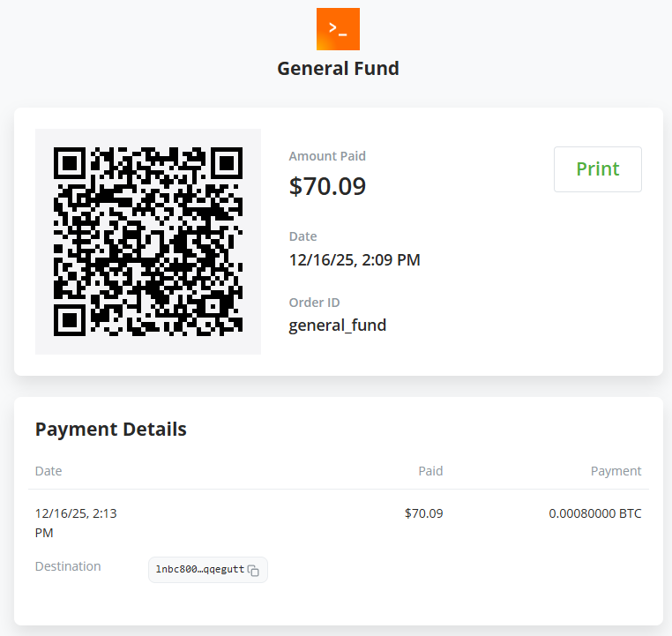Click the Order ID label
Viewport: 672px width, 636px height.
(x=314, y=303)
